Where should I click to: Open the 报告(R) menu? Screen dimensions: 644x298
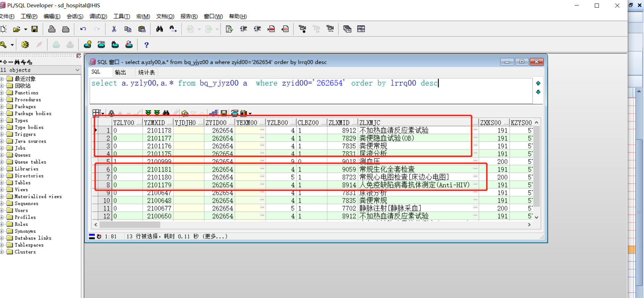pyautogui.click(x=189, y=16)
